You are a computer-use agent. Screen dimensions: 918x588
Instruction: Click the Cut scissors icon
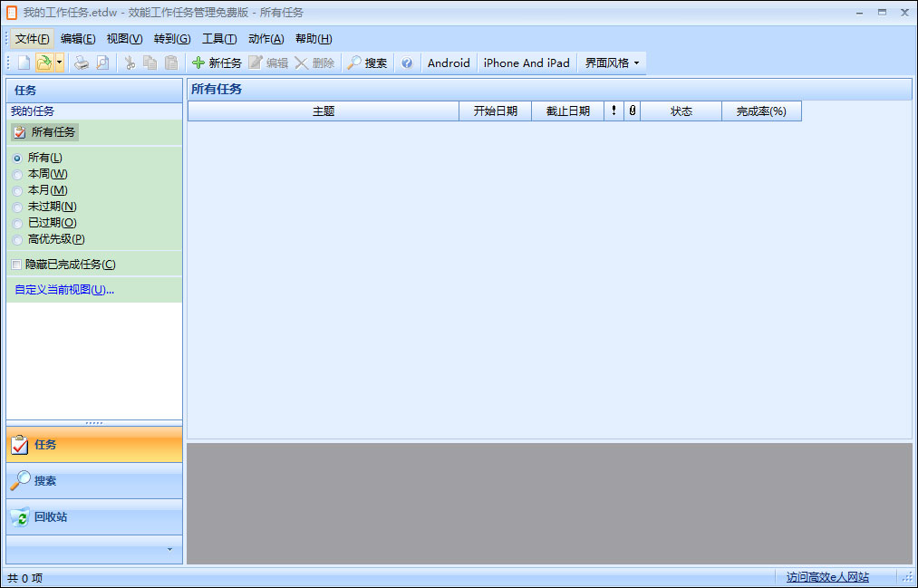pos(130,63)
